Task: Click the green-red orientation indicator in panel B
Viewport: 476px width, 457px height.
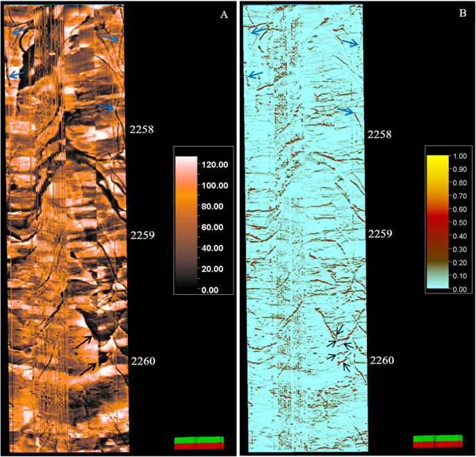Action: (438, 441)
